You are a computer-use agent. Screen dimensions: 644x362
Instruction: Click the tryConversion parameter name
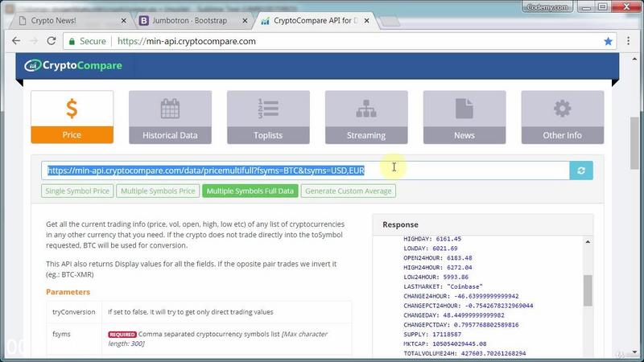74,312
